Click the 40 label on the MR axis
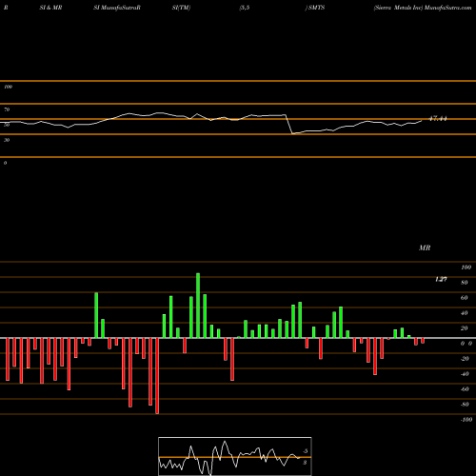Viewport: 476px width, 476px height. [465, 313]
